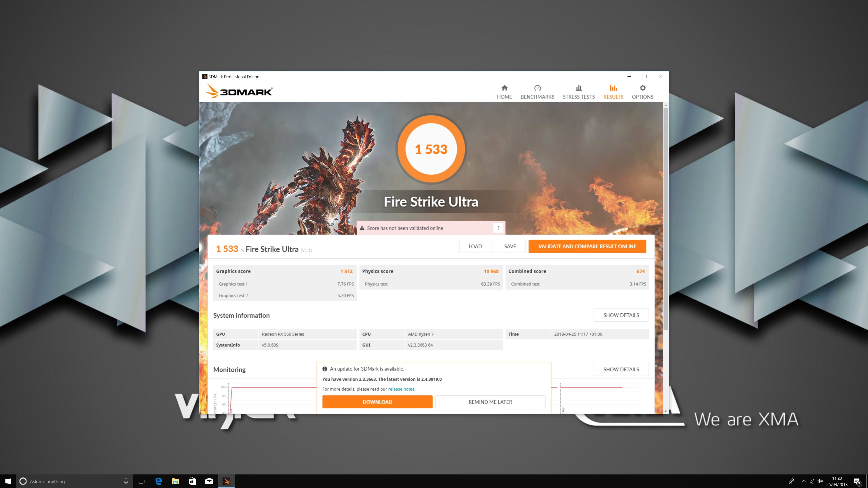This screenshot has height=488, width=868.
Task: Click the Cortana microphone icon
Action: (x=126, y=481)
